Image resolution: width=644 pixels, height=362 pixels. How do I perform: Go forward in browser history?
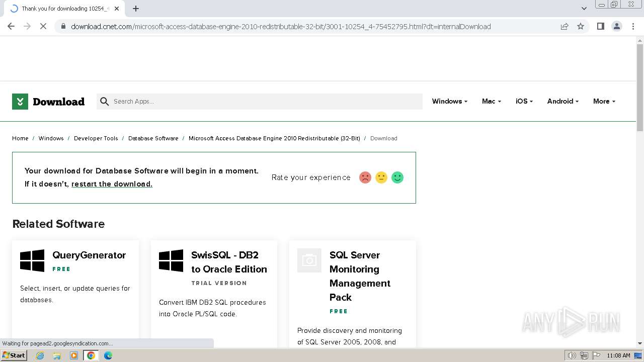pos(27,26)
